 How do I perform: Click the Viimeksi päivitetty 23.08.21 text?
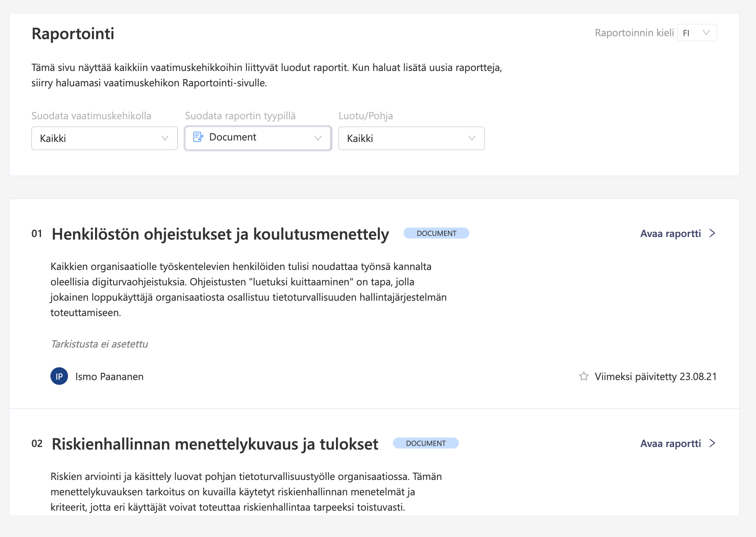click(655, 376)
